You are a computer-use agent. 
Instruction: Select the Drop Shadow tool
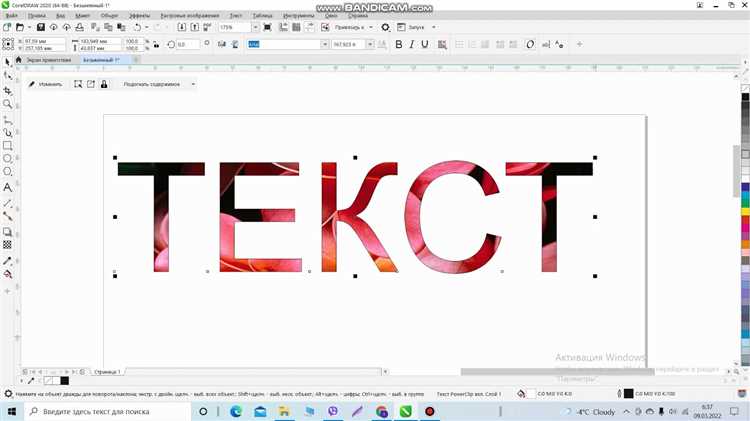(x=7, y=232)
